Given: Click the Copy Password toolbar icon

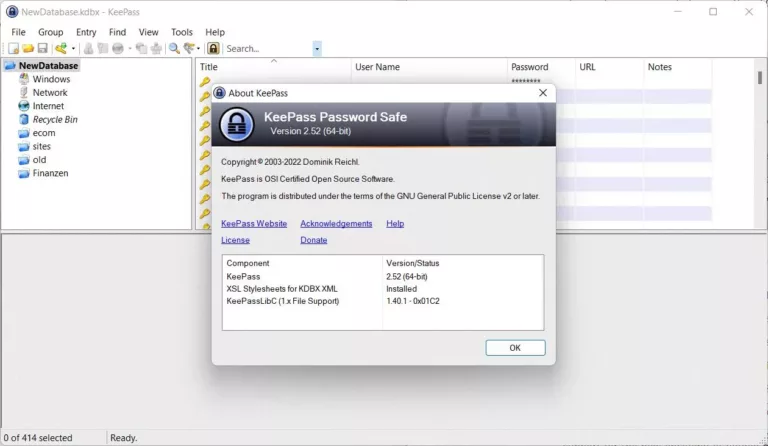Looking at the screenshot, I should click(103, 48).
